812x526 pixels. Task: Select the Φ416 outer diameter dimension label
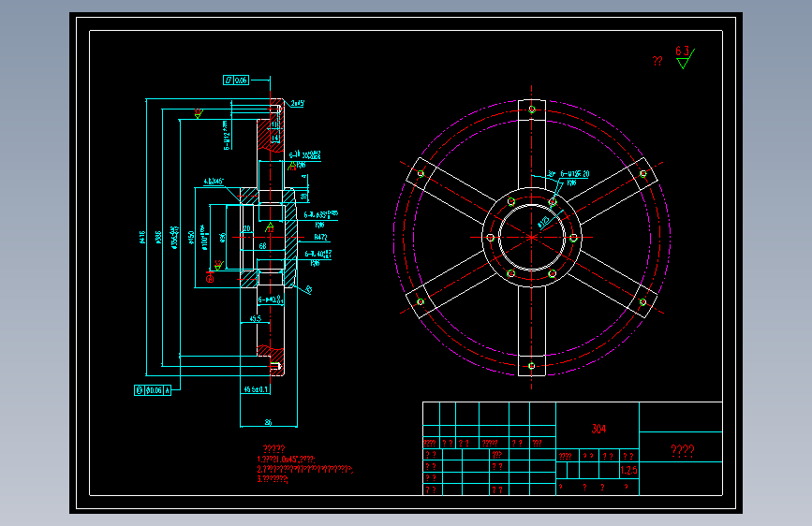(x=142, y=237)
